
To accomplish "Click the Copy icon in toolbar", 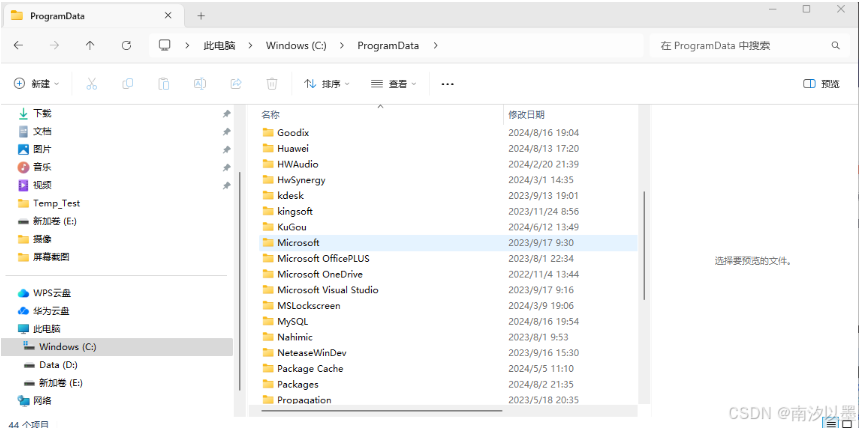I will [x=127, y=84].
